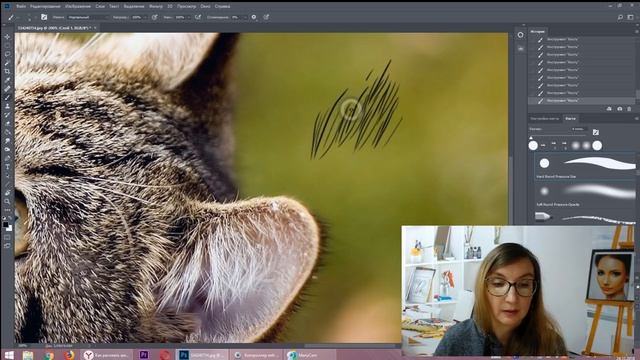Open the background color swatch
This screenshot has height=360, width=640.
point(9,228)
